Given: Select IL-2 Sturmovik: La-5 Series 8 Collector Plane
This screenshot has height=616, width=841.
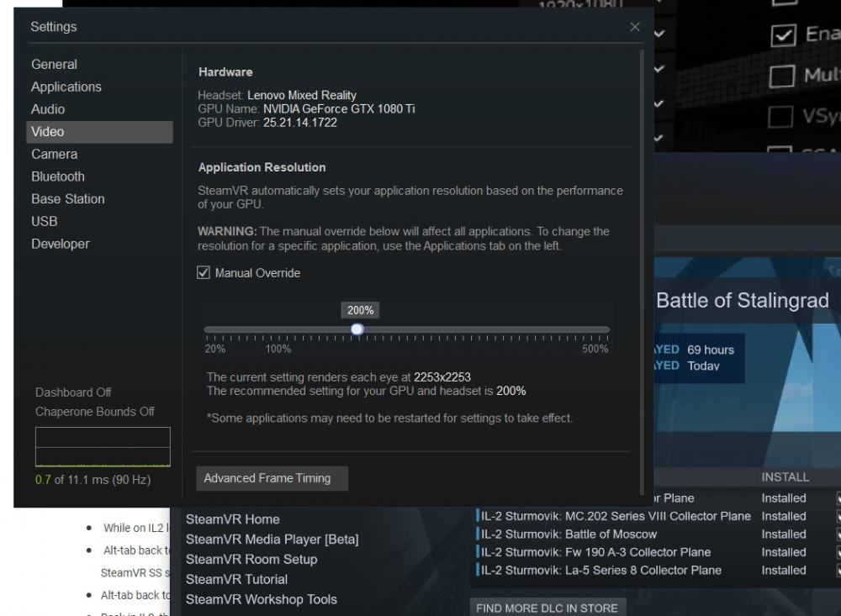Looking at the screenshot, I should tap(600, 571).
